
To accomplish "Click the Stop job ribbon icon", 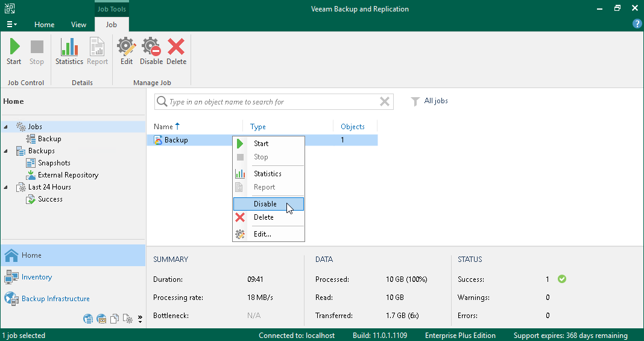I will point(37,46).
